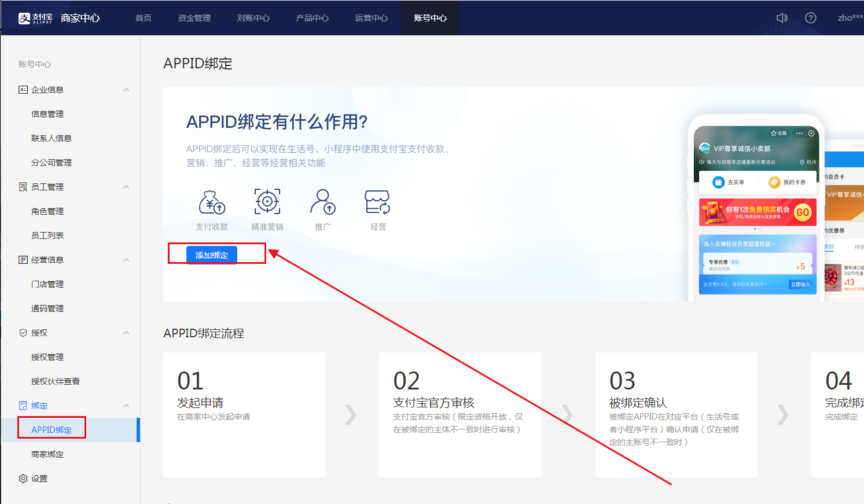The image size is (864, 504).
Task: Click the 员工管理 sidebar icon
Action: pos(23,187)
